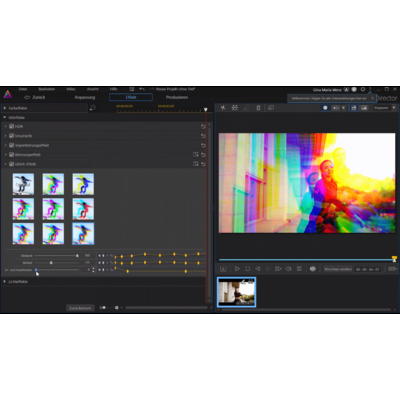Expand the Farbeffekte section
The height and width of the screenshot is (400, 400).
coord(5,108)
